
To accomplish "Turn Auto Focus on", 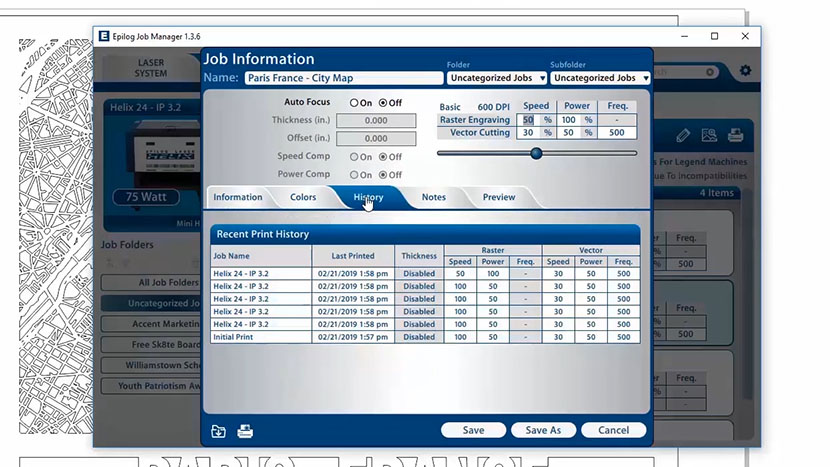I will coord(354,103).
